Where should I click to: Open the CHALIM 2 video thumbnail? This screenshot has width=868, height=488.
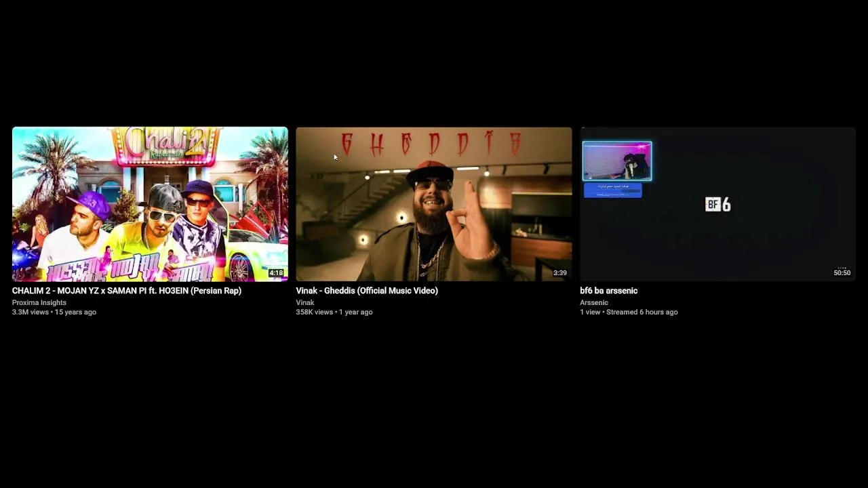point(150,204)
